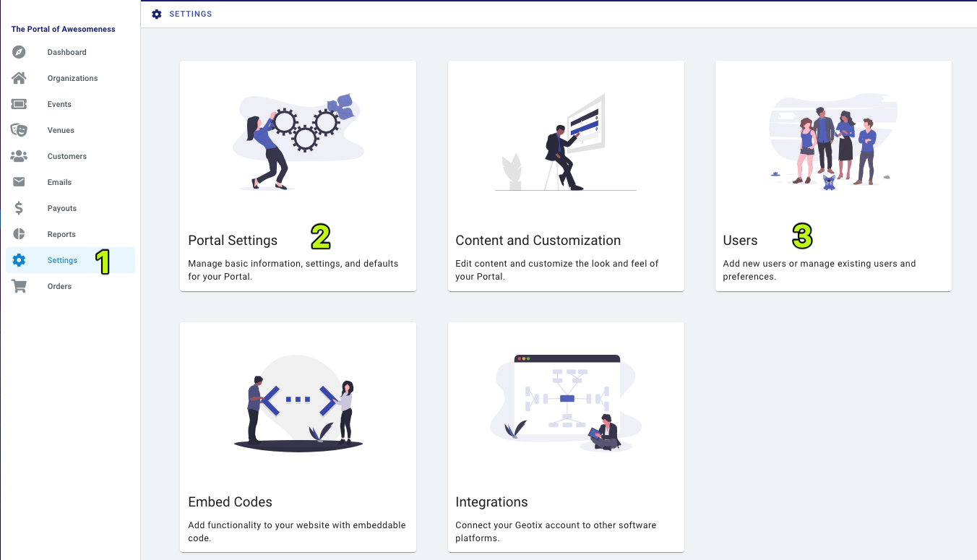Screen dimensions: 977x560
Task: Open the Integrations card title
Action: pyautogui.click(x=491, y=502)
